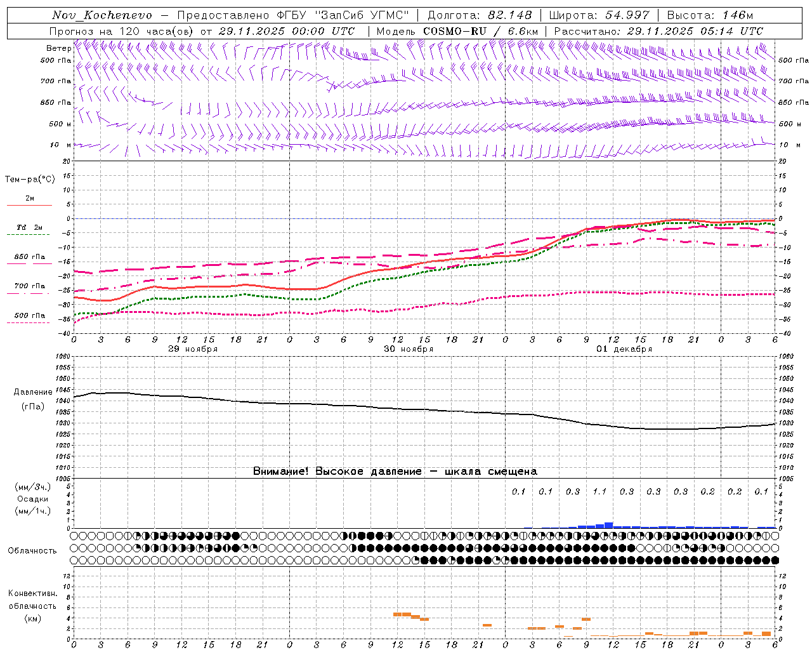812x650 pixels.
Task: Click the '(мм/3ч.)' unit label
Action: click(33, 487)
